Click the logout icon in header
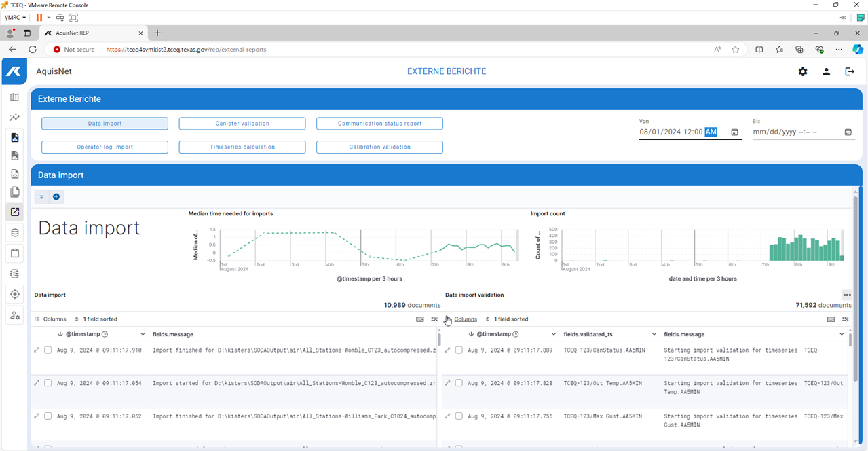The width and height of the screenshot is (868, 451). pyautogui.click(x=849, y=71)
